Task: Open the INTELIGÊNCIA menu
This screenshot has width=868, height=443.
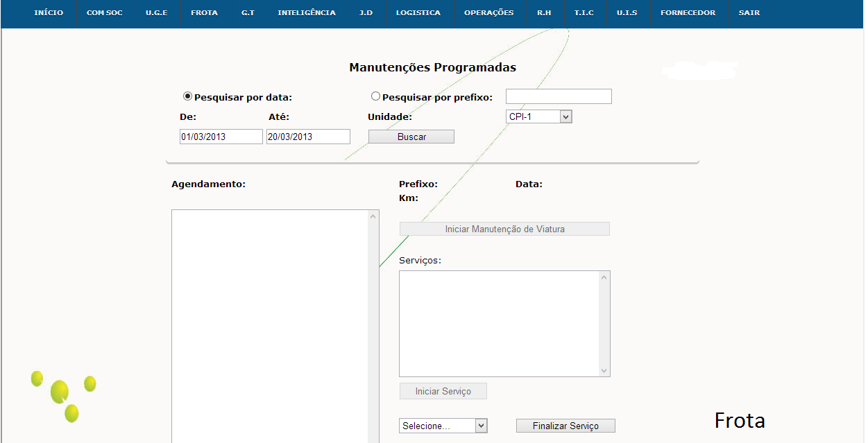Action: pos(306,13)
